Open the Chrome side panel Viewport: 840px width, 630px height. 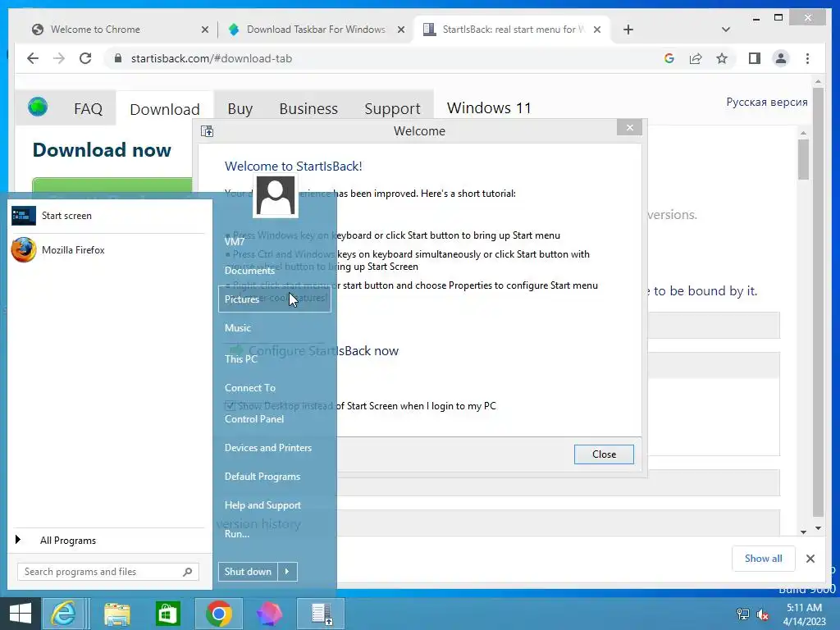tap(755, 58)
